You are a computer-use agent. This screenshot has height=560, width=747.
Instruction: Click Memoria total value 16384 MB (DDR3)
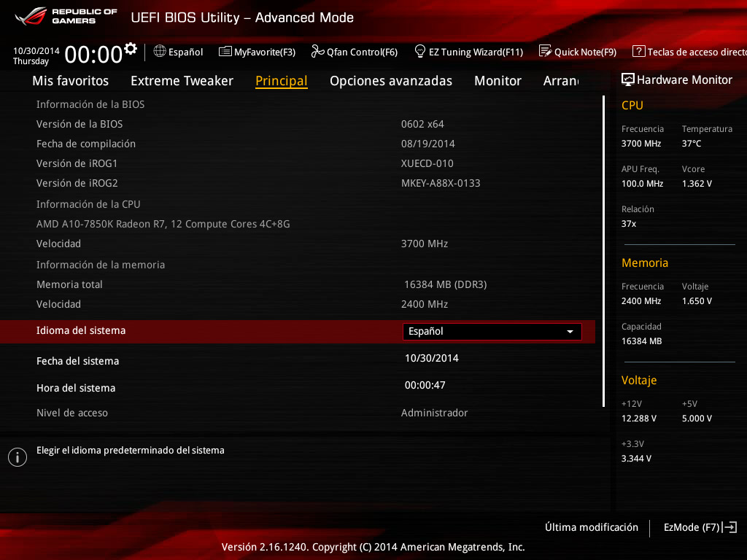(446, 284)
